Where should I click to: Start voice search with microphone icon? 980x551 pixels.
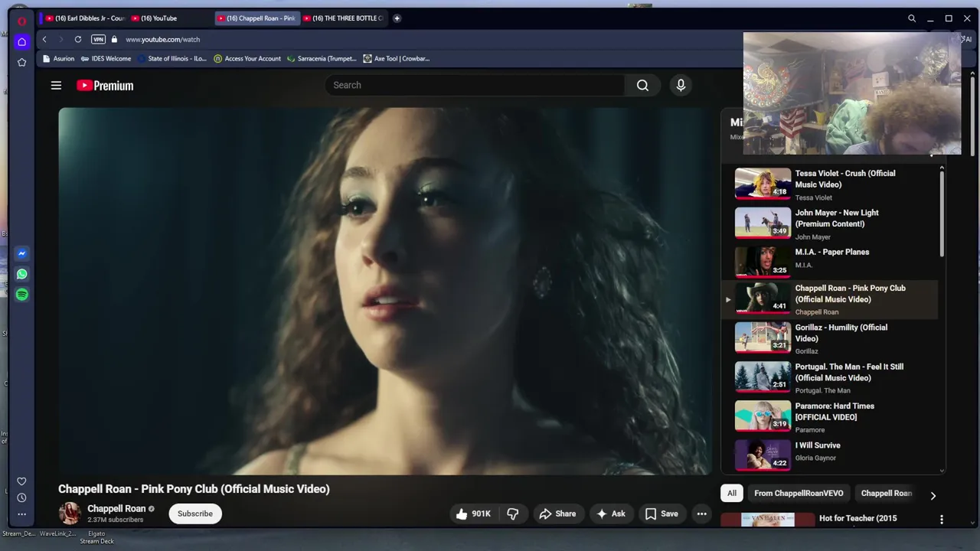[681, 85]
